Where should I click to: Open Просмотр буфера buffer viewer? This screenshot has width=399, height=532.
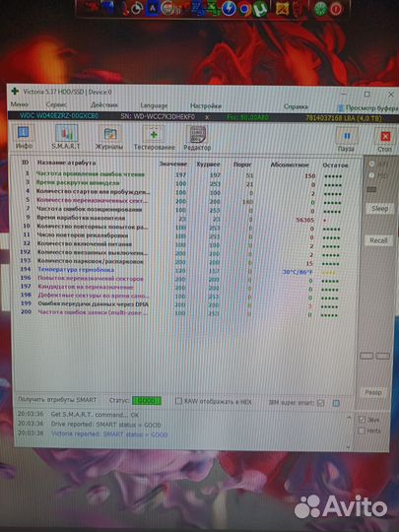368,108
